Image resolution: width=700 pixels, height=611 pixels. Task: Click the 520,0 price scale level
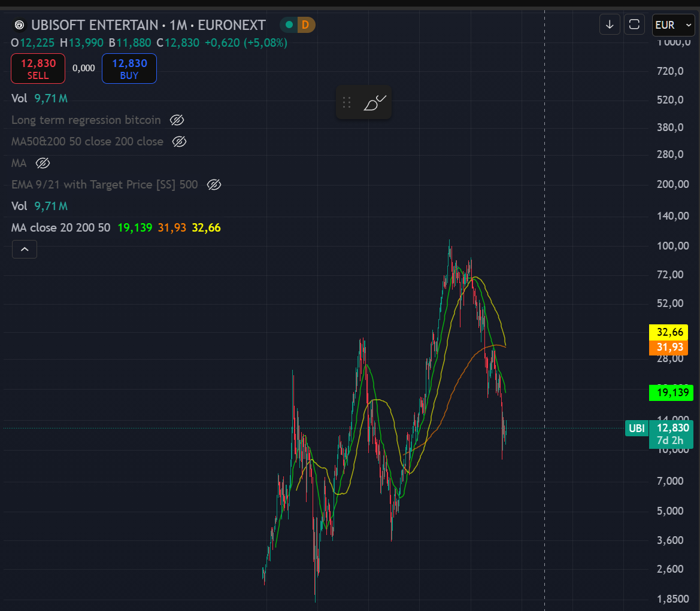[670, 99]
